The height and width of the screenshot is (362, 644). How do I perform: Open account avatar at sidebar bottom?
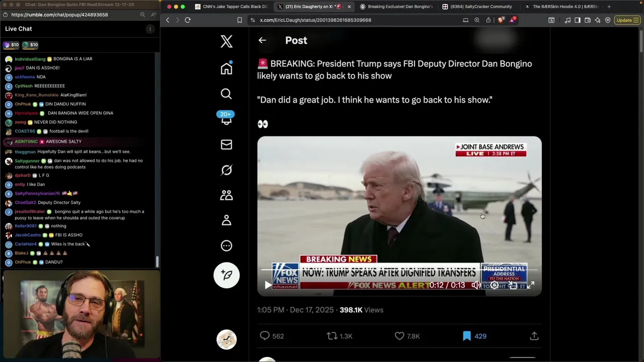[x=226, y=339]
